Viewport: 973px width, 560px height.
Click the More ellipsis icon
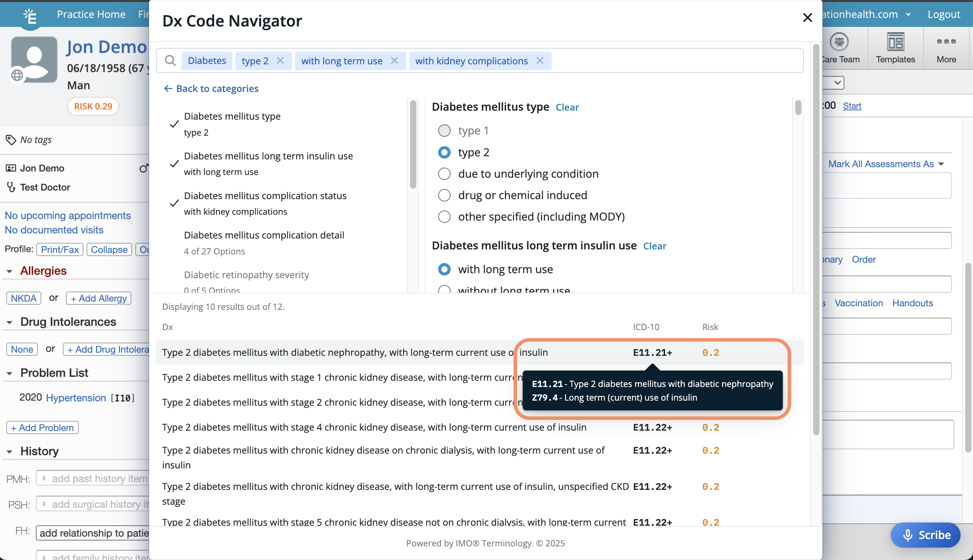coord(946,42)
